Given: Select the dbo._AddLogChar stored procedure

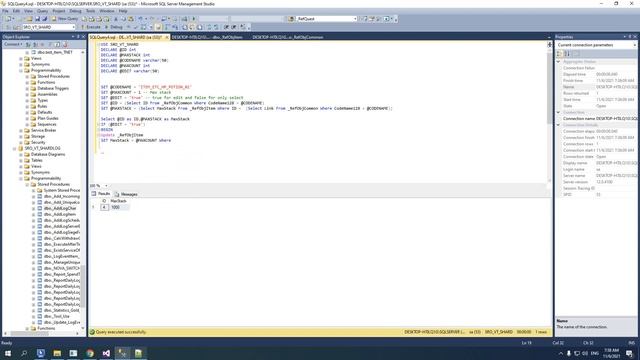Looking at the screenshot, I should tap(60, 208).
